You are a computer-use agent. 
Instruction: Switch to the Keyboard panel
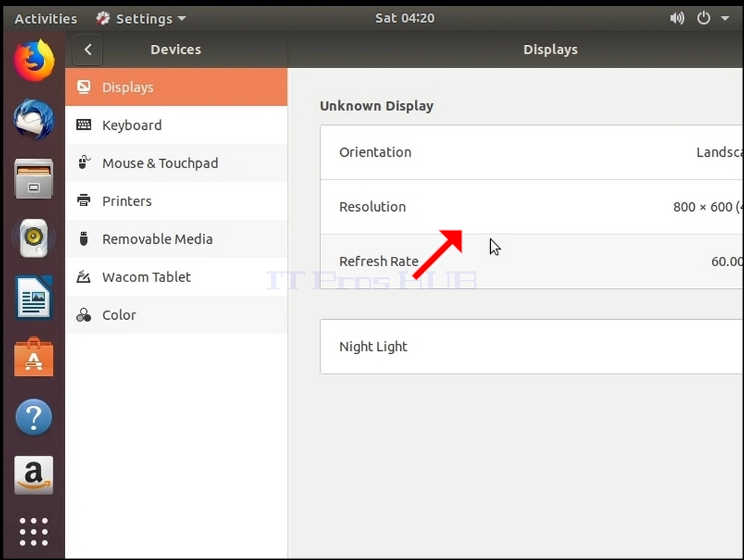[176, 125]
